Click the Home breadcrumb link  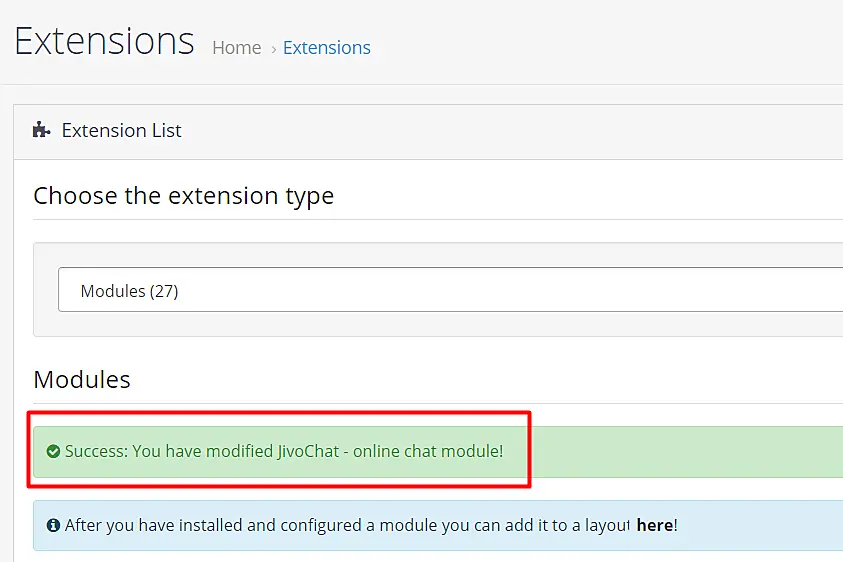pyautogui.click(x=236, y=48)
